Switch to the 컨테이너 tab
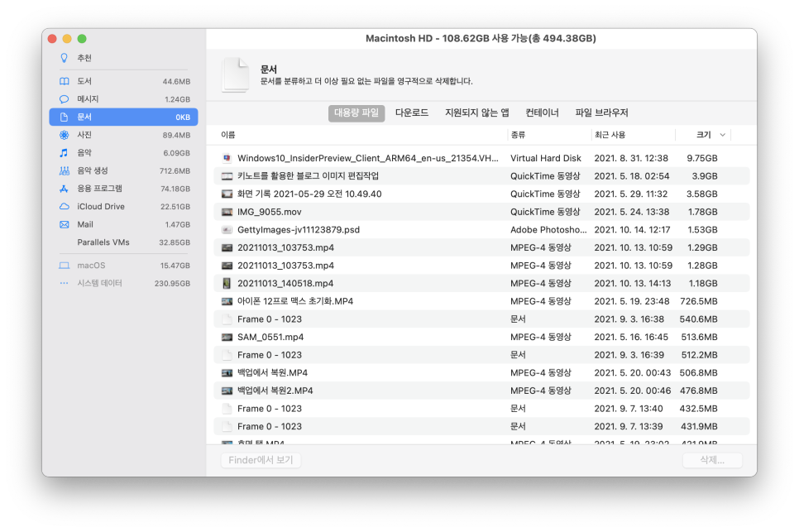The width and height of the screenshot is (799, 532). (x=543, y=113)
